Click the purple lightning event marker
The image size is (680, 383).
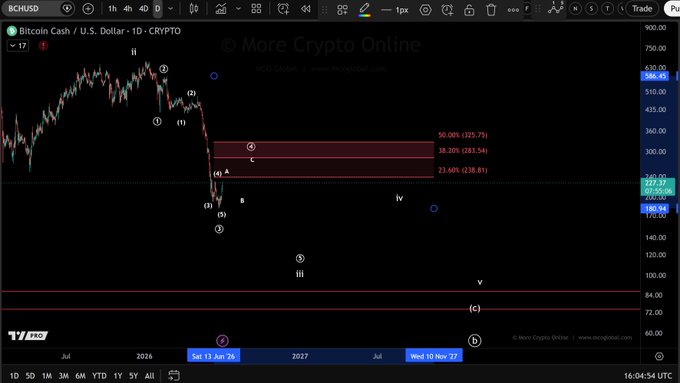tap(222, 340)
